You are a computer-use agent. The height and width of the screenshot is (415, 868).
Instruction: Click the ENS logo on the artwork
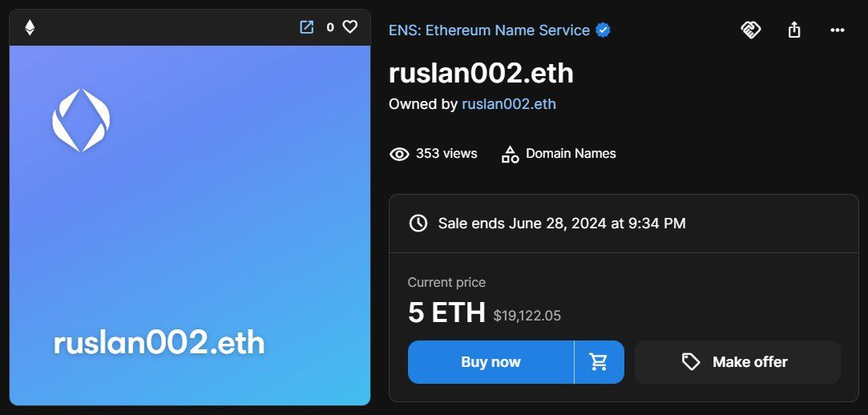[81, 120]
